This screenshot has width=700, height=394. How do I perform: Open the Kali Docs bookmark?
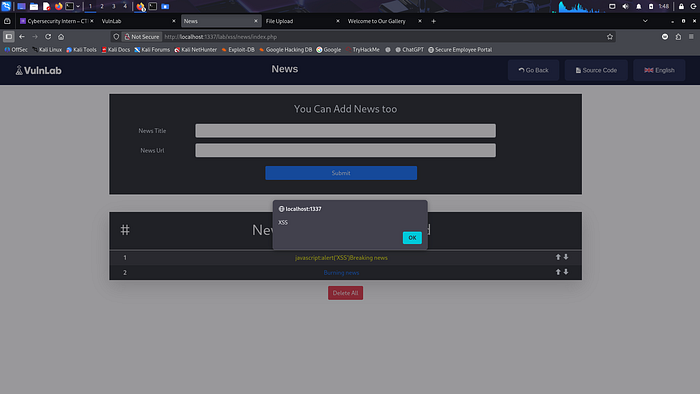[x=116, y=50]
